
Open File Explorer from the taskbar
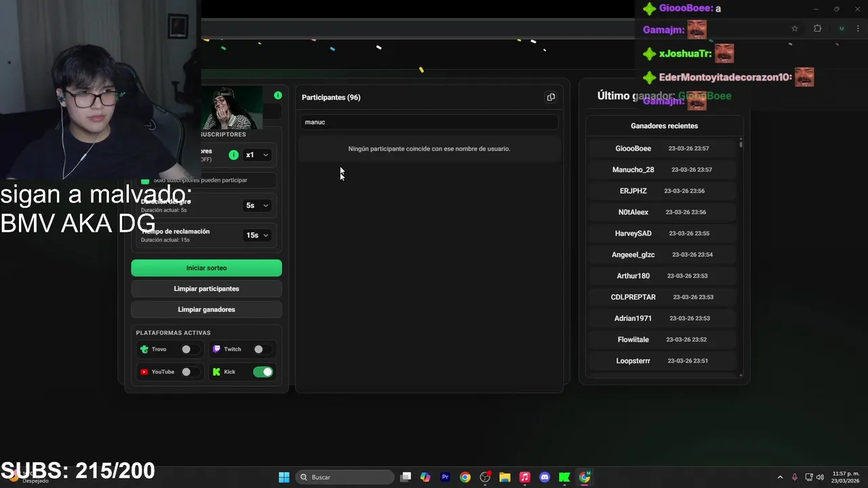point(505,477)
